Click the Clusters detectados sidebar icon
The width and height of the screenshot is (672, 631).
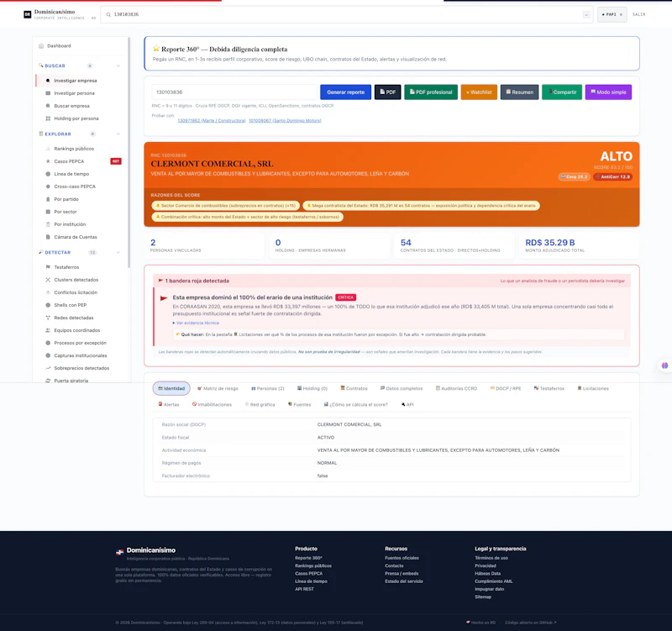click(48, 280)
